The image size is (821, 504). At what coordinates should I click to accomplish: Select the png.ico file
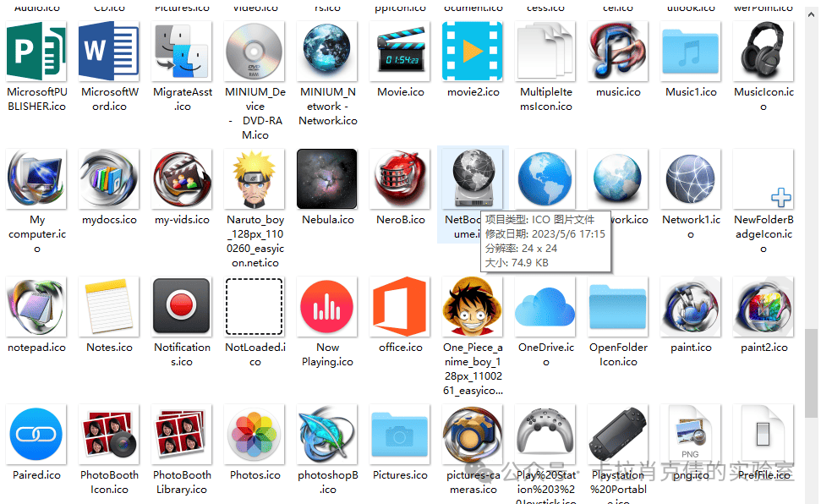click(x=690, y=434)
